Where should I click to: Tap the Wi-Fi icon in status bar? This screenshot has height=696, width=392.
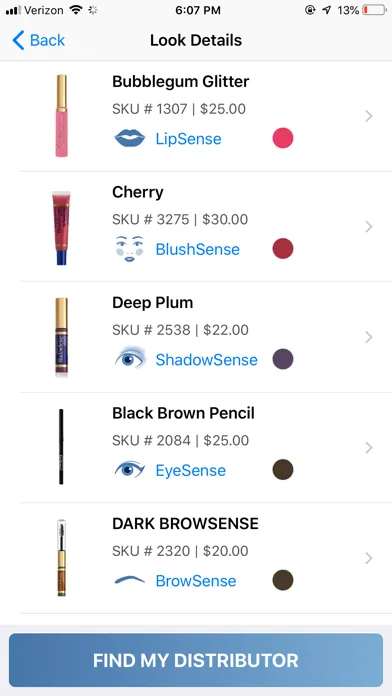click(77, 10)
